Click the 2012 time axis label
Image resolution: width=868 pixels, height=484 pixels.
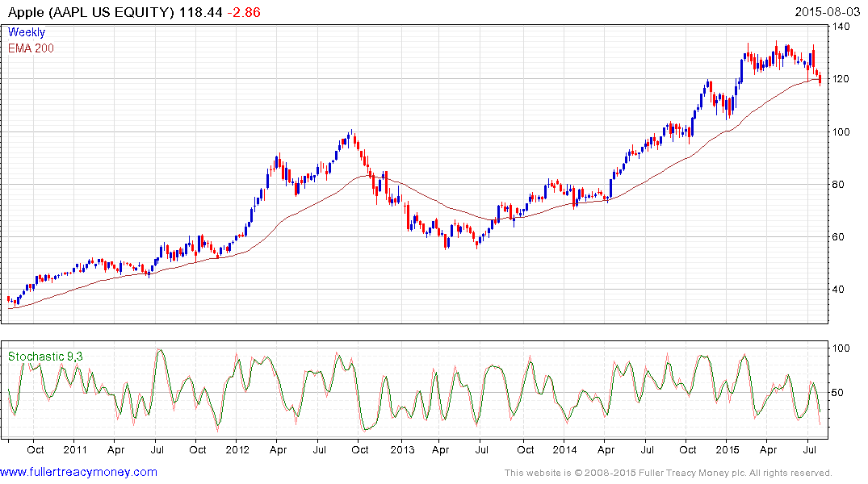click(237, 449)
